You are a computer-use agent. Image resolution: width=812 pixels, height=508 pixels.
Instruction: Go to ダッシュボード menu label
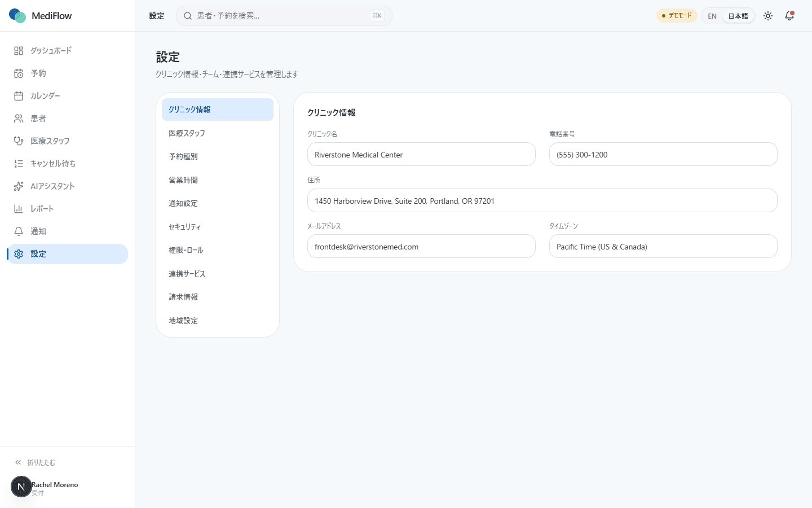pos(51,51)
